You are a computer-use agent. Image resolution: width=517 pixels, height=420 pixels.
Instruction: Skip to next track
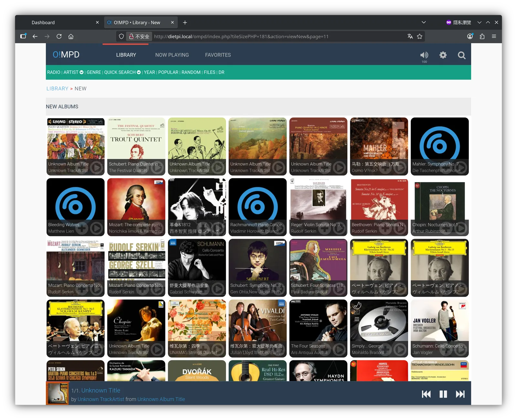point(460,394)
